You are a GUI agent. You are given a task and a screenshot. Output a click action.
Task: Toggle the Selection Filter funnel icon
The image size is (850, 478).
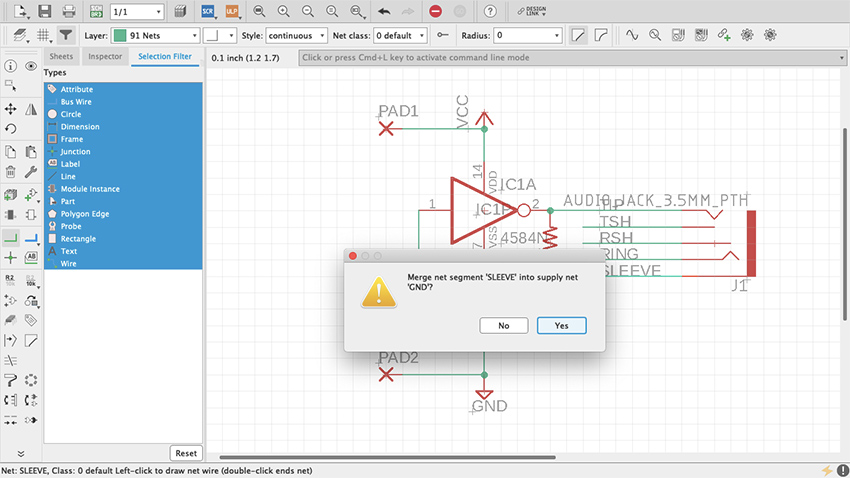tap(66, 36)
